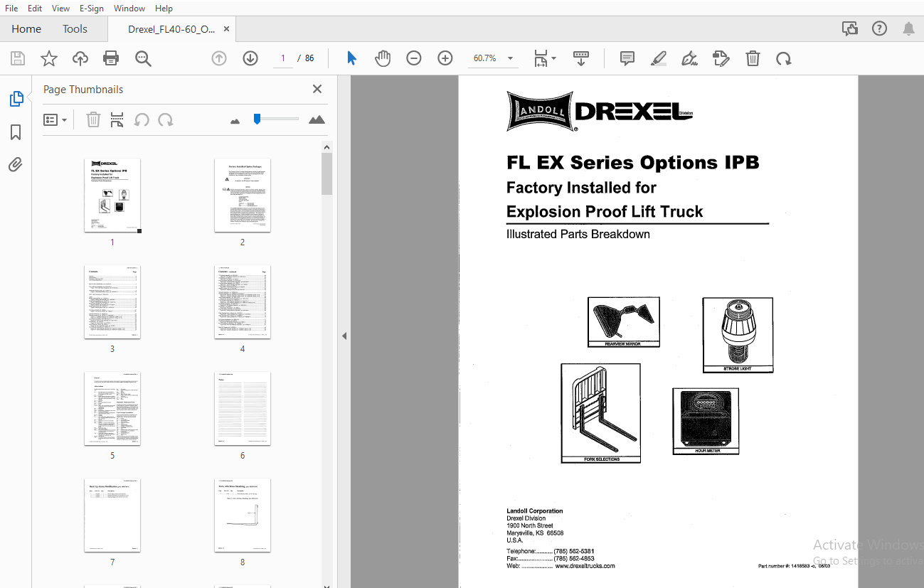Viewport: 924px width, 588px height.
Task: Click www.drexeltrucks.com web address
Action: coord(585,566)
